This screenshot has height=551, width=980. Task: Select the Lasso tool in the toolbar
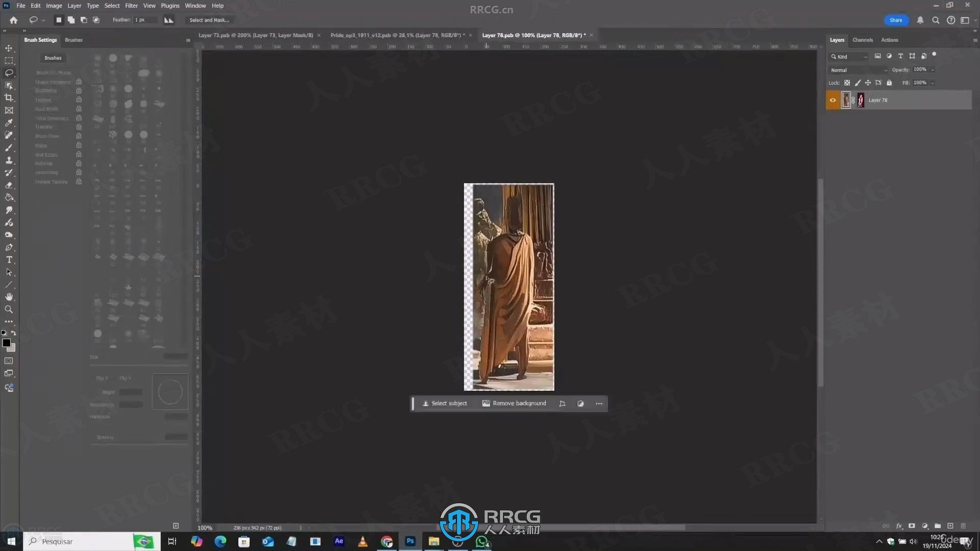(9, 73)
